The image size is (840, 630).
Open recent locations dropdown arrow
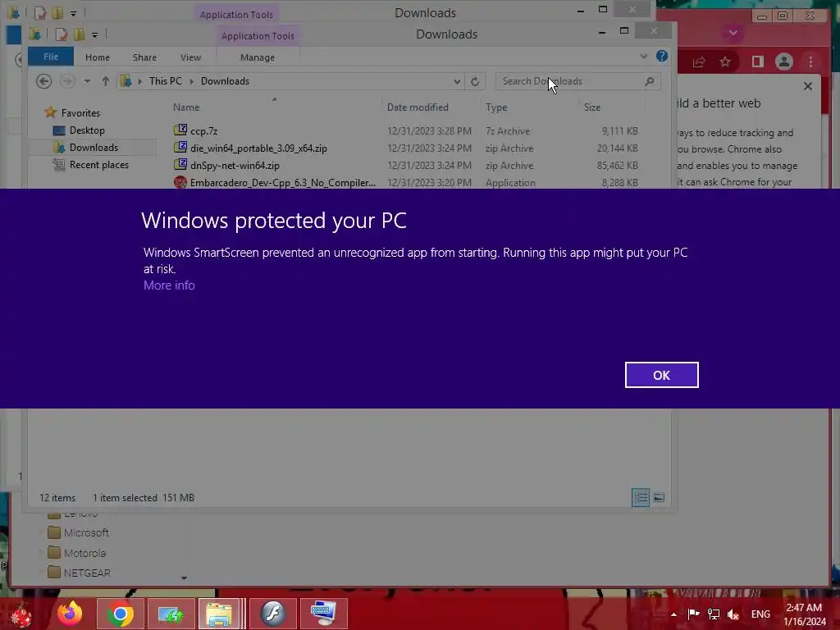[87, 81]
